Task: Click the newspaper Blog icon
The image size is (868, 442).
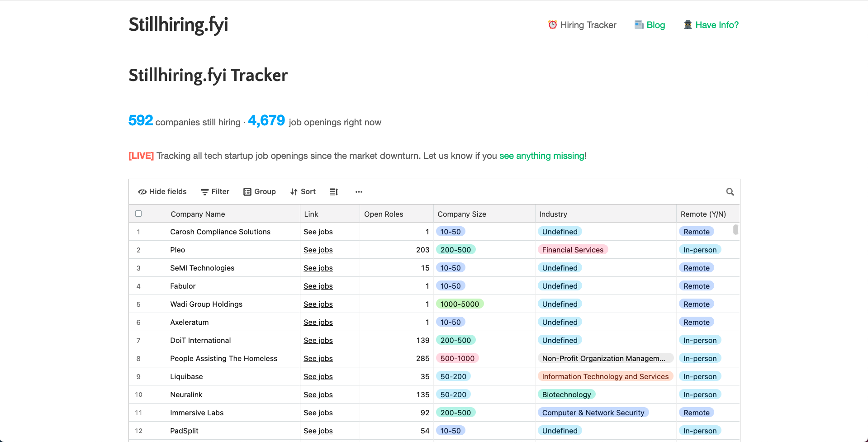Action: (x=639, y=24)
